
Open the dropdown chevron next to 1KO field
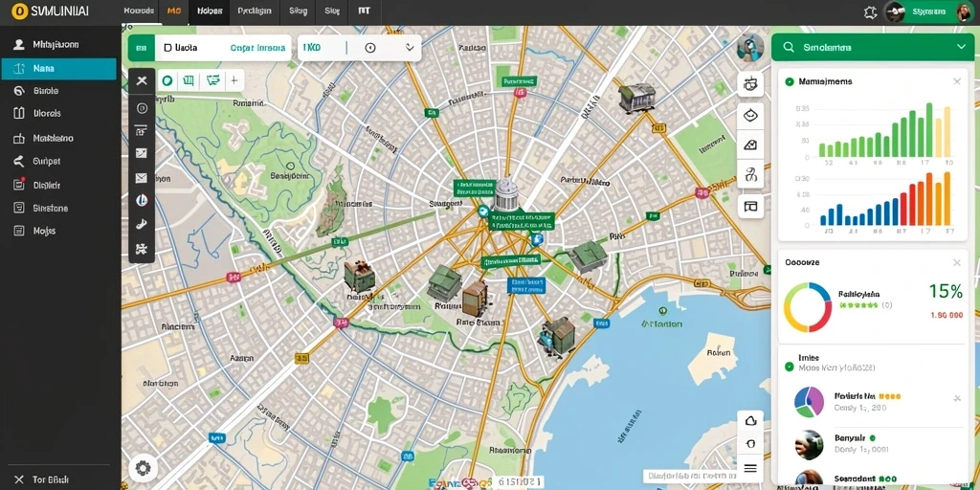410,48
